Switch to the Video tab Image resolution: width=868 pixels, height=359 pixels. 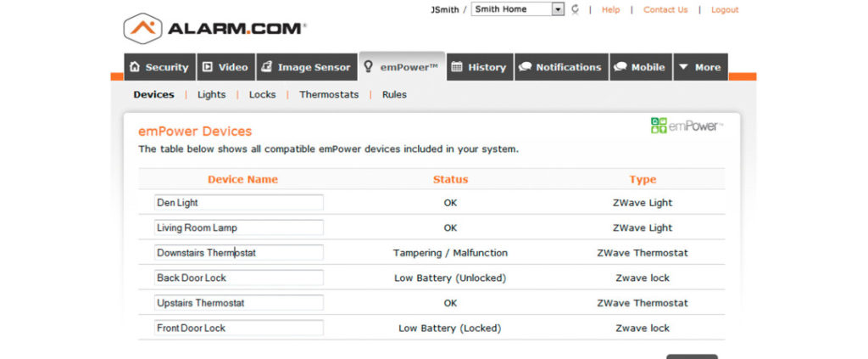(x=225, y=67)
